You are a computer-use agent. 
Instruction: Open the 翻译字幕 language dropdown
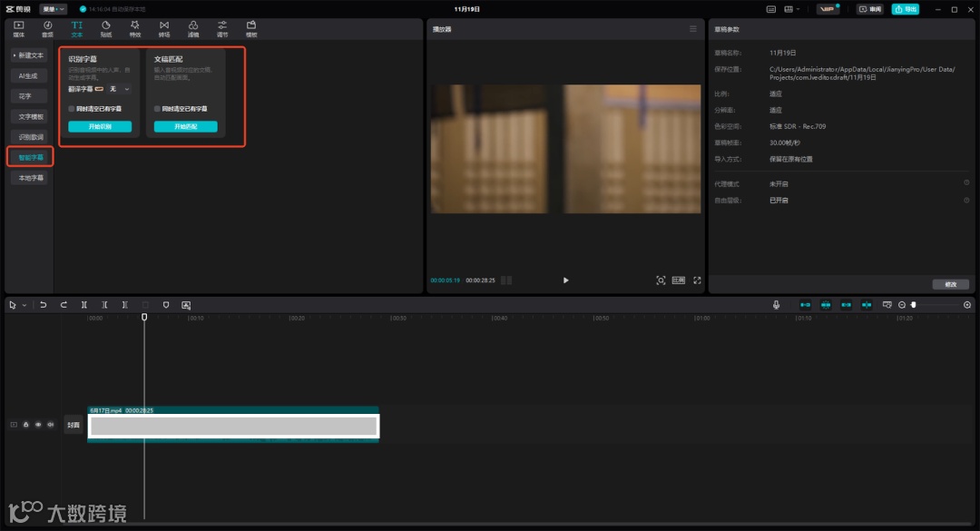click(x=120, y=90)
